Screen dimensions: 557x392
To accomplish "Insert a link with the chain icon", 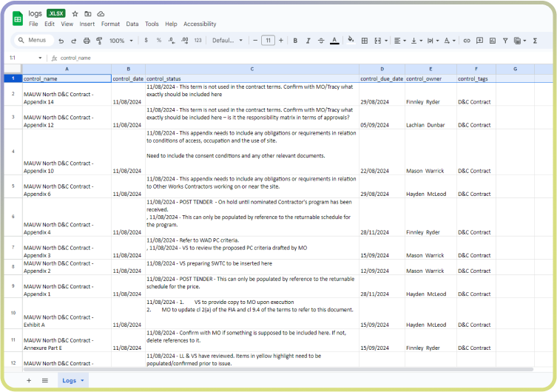I will [x=466, y=41].
